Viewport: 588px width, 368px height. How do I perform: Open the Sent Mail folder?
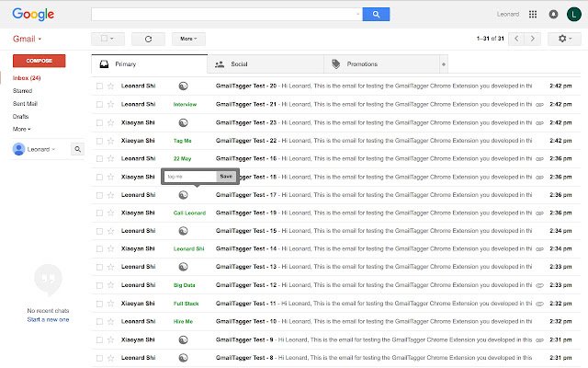(25, 104)
